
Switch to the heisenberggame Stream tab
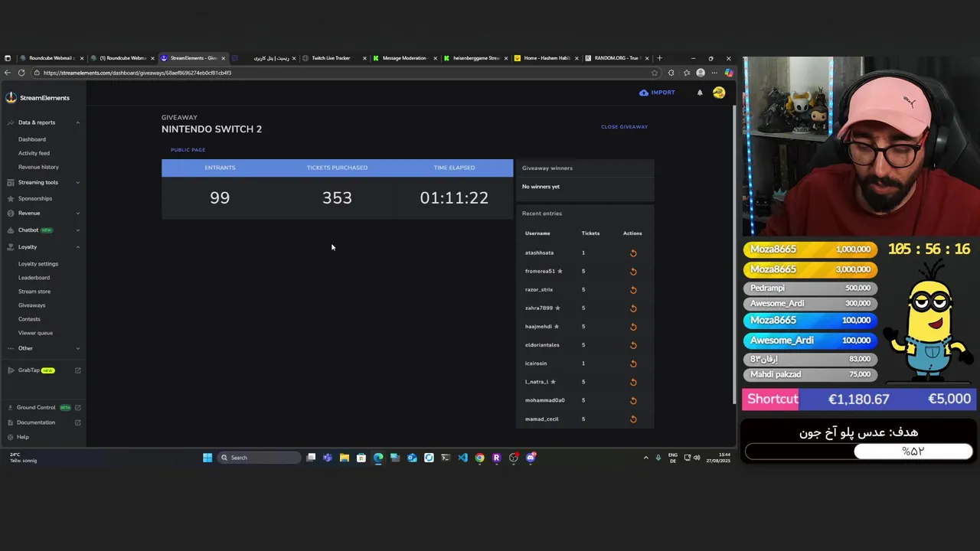click(475, 58)
